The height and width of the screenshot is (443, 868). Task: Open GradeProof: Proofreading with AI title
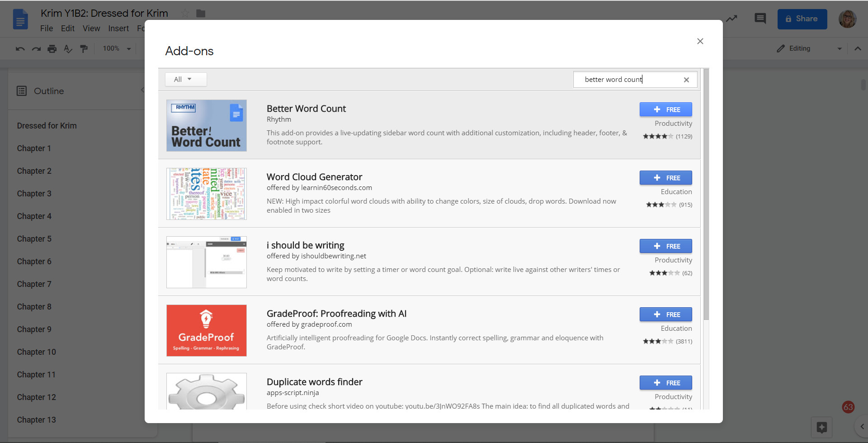click(336, 314)
